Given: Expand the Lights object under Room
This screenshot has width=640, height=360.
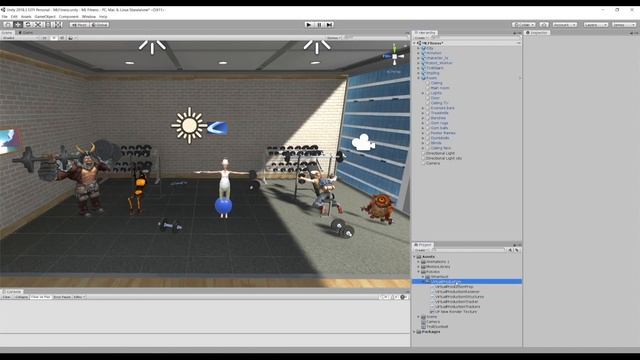Looking at the screenshot, I should [x=423, y=93].
